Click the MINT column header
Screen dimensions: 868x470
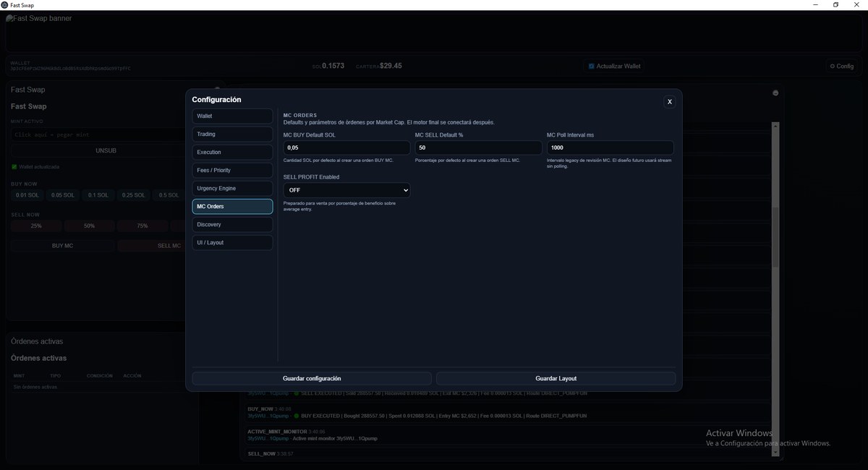tap(20, 376)
